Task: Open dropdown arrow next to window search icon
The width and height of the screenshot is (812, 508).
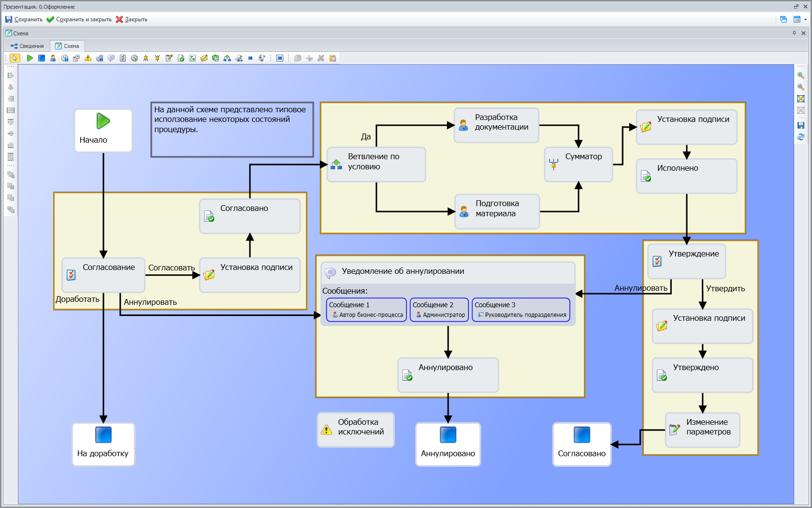Action: coord(805,20)
